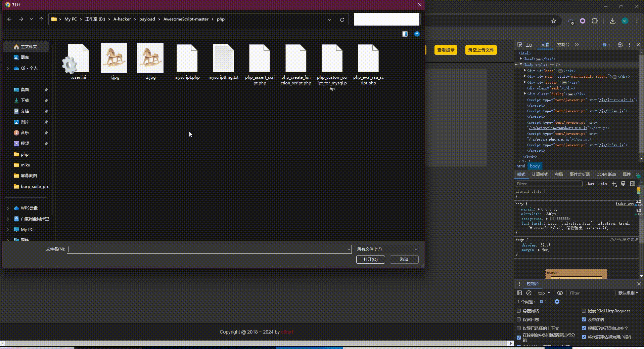Open the 默认级别 log level dropdown

point(628,293)
